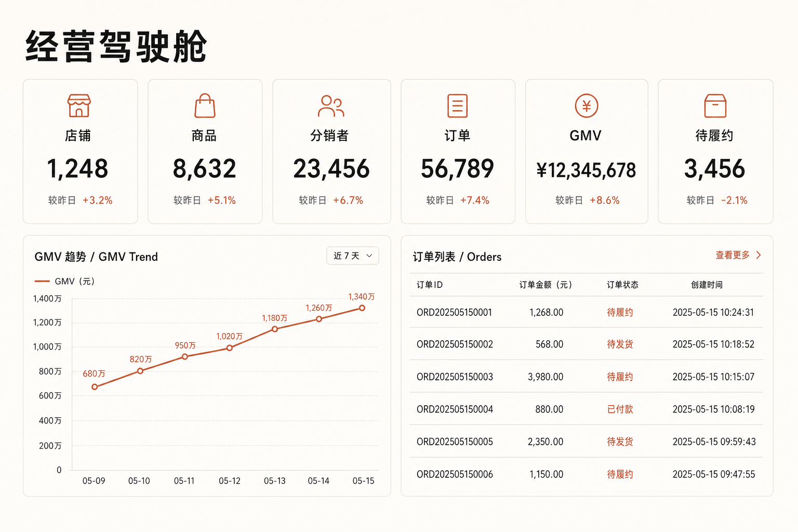Open order ORD202505150002
Screen dimensions: 798x532
(x=455, y=344)
